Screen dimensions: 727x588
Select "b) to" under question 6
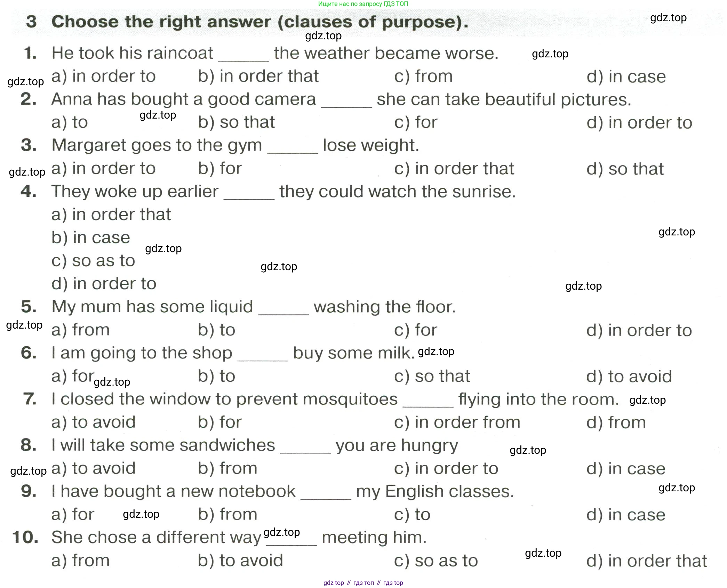[x=216, y=376]
